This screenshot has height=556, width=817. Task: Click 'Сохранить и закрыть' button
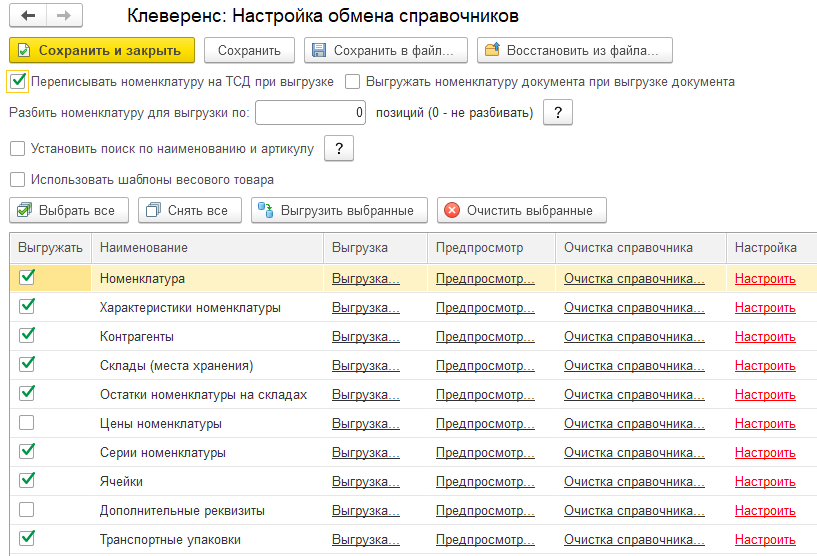pyautogui.click(x=102, y=51)
